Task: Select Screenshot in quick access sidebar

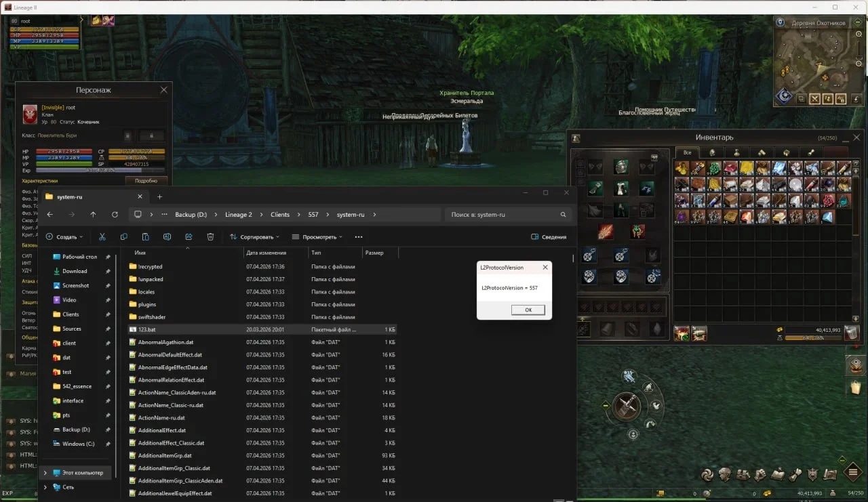Action: point(75,286)
